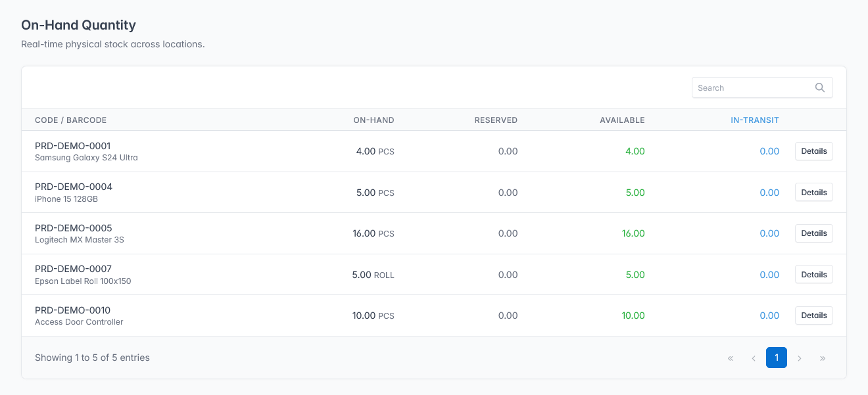
Task: Click reserved value for PRD-DEMO-0005
Action: point(508,233)
